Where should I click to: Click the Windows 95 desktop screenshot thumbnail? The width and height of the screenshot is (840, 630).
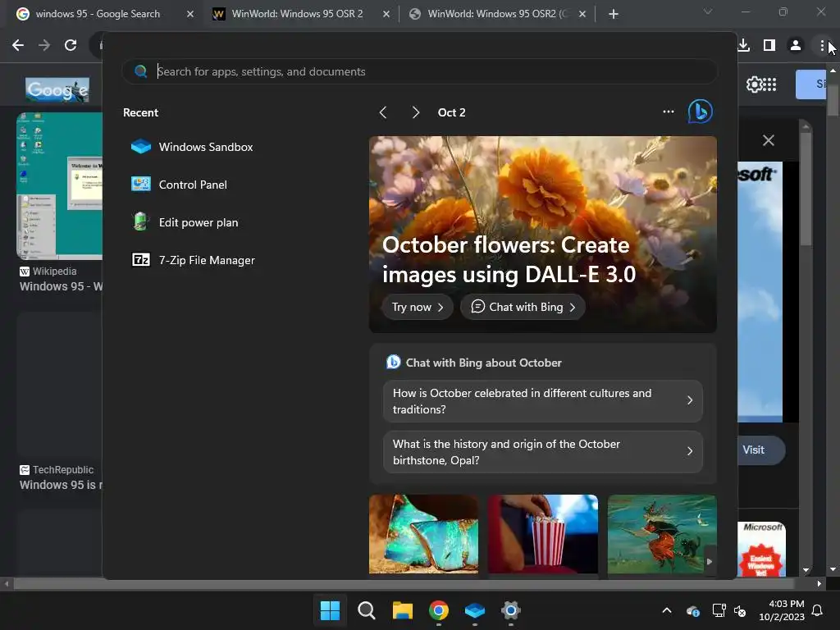tap(59, 186)
